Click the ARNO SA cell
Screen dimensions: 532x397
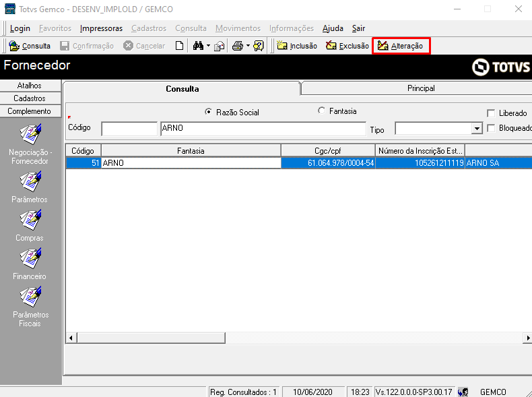pyautogui.click(x=498, y=163)
